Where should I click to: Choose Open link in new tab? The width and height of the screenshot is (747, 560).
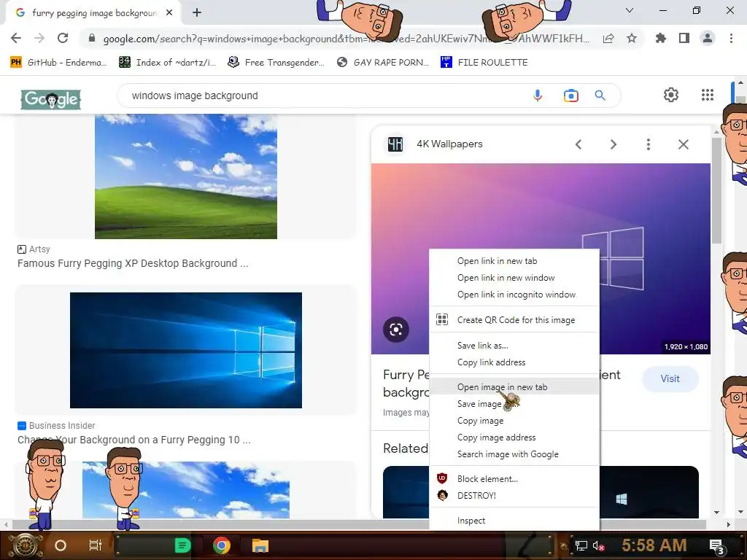(x=514, y=261)
